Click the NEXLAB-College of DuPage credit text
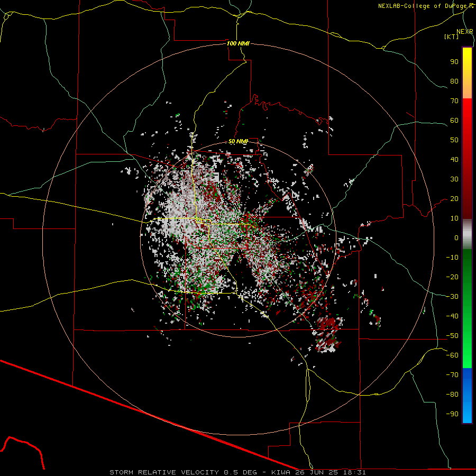This screenshot has width=476, height=476. tap(425, 6)
